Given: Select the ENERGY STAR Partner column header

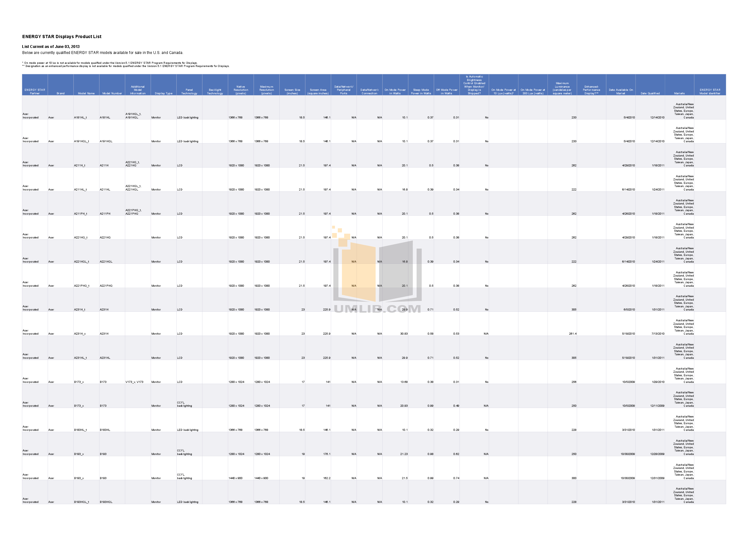Looking at the screenshot, I should (35, 91).
